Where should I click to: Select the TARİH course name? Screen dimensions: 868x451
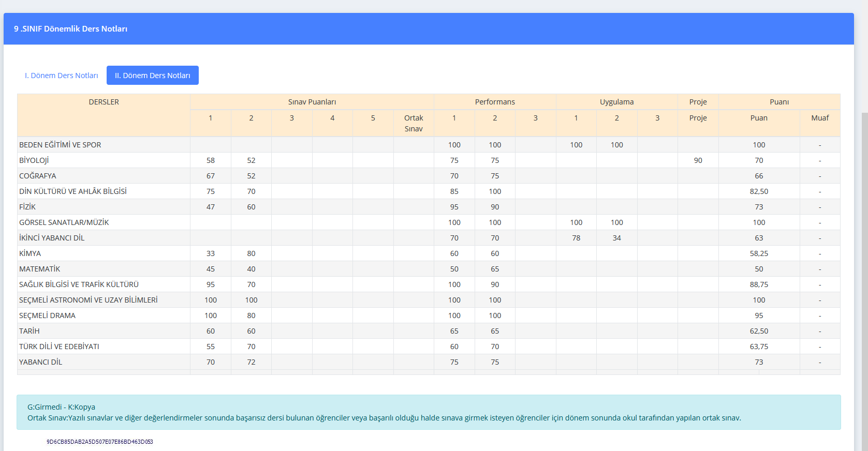click(x=30, y=331)
